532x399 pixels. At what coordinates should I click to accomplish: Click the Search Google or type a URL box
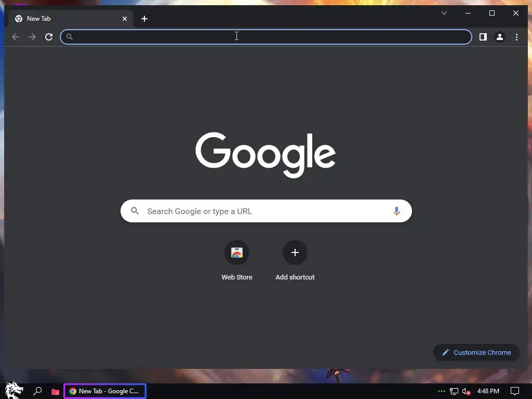[266, 211]
